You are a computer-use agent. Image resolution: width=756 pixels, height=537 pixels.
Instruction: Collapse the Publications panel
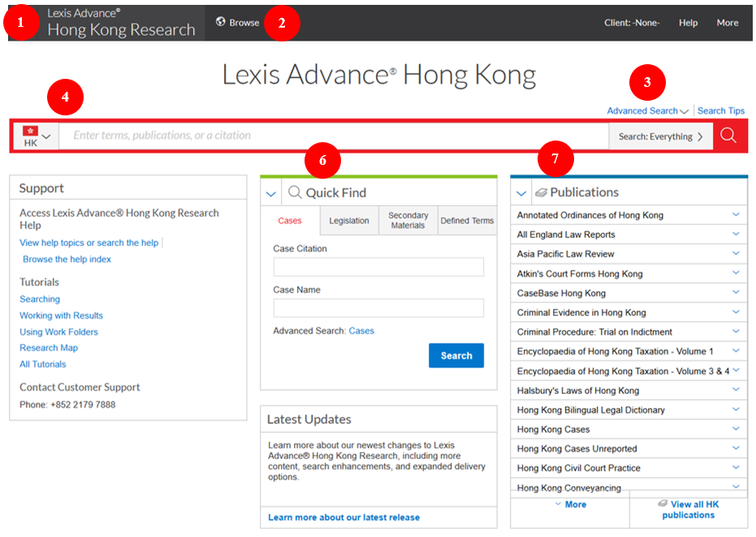tap(521, 193)
